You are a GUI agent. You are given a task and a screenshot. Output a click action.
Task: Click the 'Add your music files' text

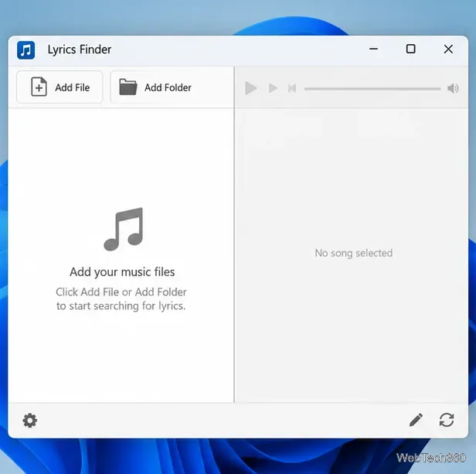[122, 272]
